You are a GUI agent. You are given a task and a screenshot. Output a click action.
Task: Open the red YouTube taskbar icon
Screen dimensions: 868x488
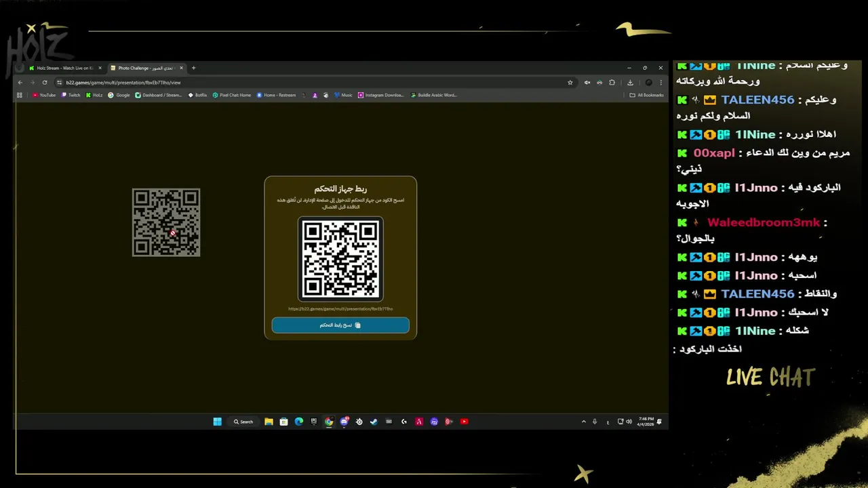click(x=464, y=422)
